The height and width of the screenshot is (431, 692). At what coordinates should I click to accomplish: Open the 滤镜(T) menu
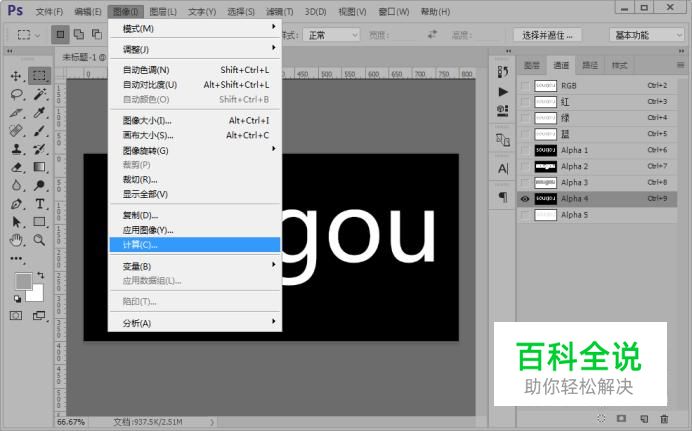[x=279, y=11]
